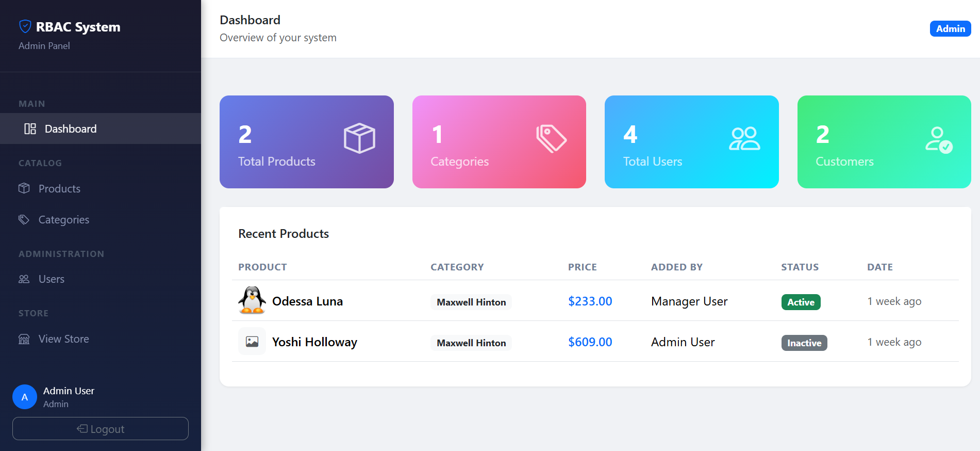Click the Categories tag icon in sidebar

pos(24,219)
